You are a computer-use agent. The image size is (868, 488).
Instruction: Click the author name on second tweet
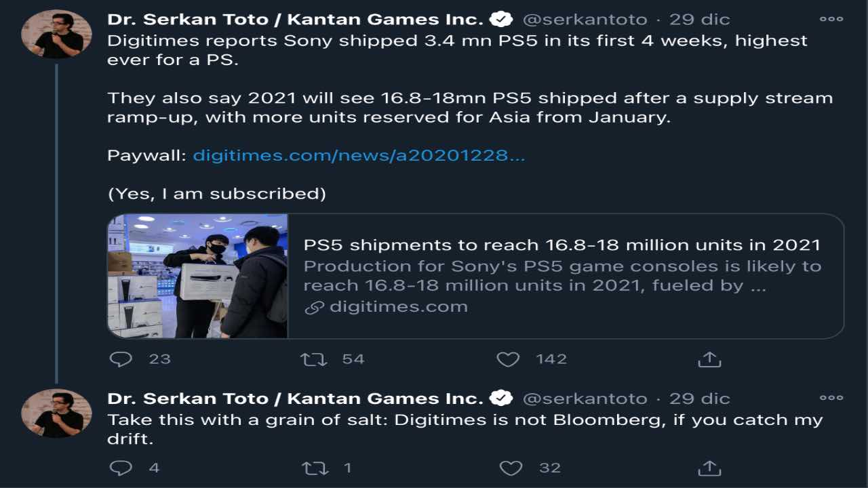295,399
